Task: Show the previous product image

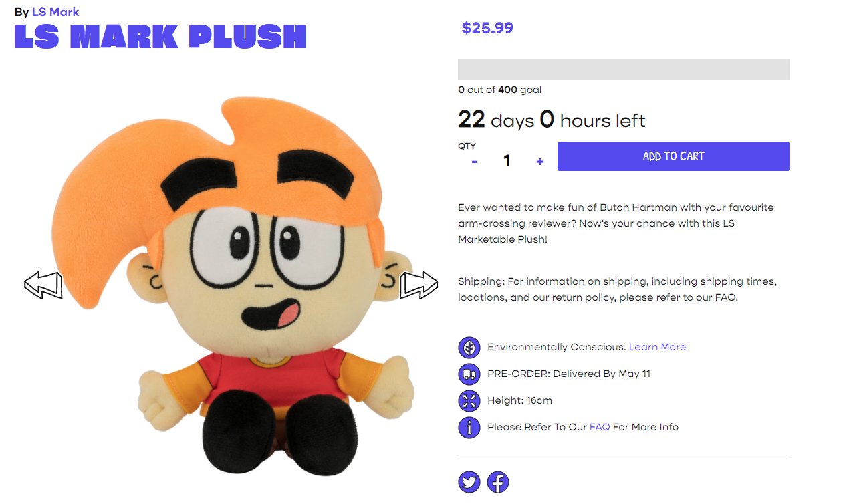Action: (x=43, y=285)
